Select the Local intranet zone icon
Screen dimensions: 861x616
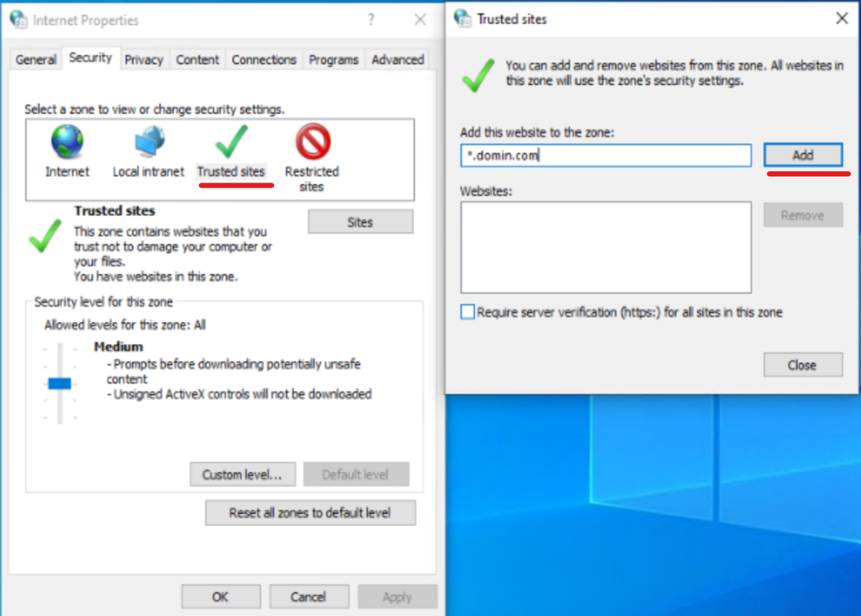point(147,142)
